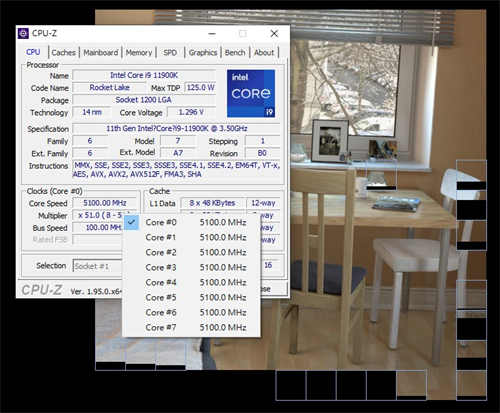
Task: Pick Core #4 in the context menu
Action: pyautogui.click(x=191, y=282)
